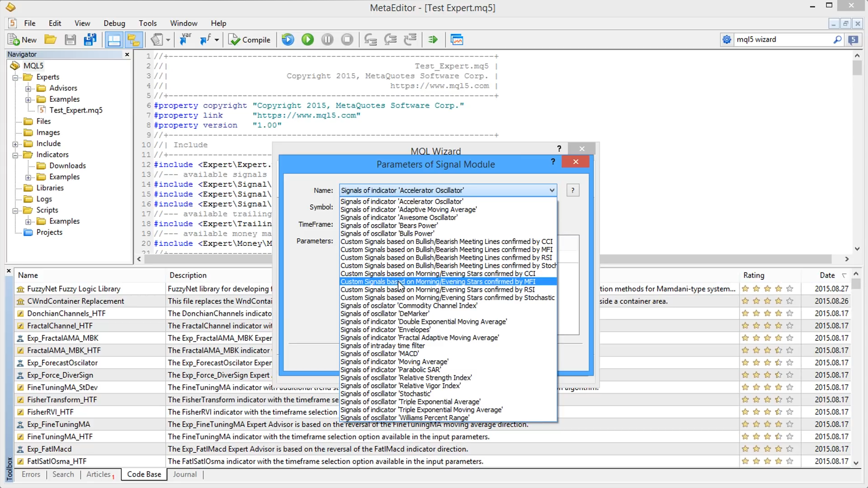Click Parameters of Signal Module help icon

coord(553,161)
